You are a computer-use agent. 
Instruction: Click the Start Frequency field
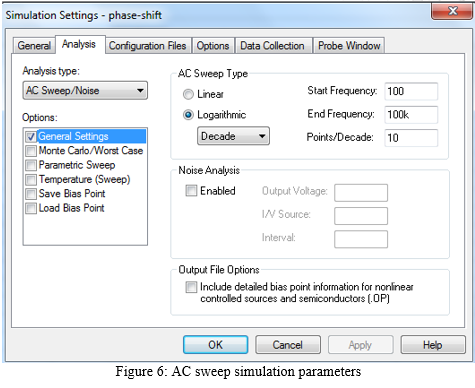tap(411, 91)
